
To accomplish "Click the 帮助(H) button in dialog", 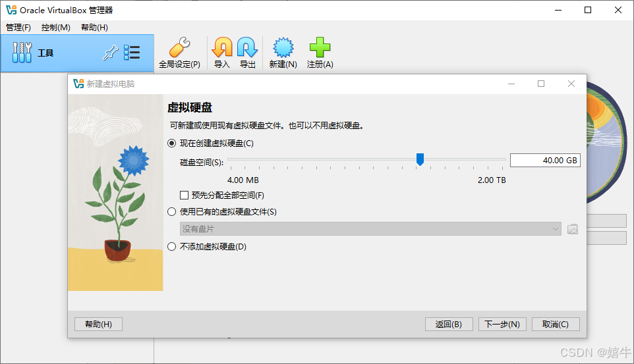I will pyautogui.click(x=98, y=324).
